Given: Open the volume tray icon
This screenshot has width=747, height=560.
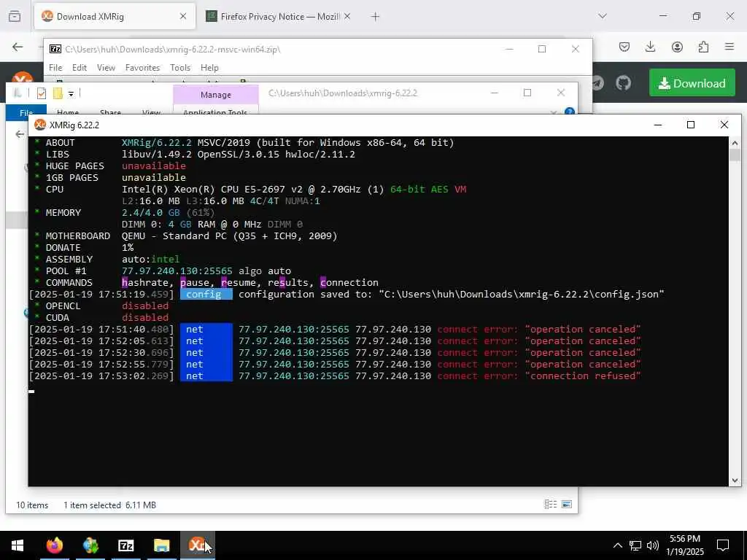Looking at the screenshot, I should (653, 545).
